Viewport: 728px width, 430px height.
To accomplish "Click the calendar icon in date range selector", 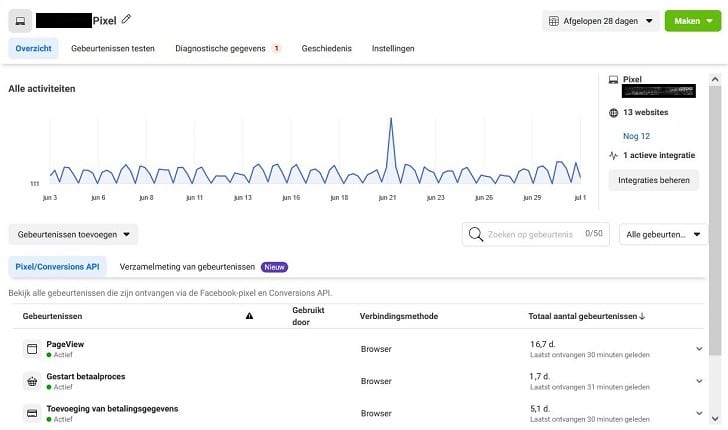I will tap(553, 21).
